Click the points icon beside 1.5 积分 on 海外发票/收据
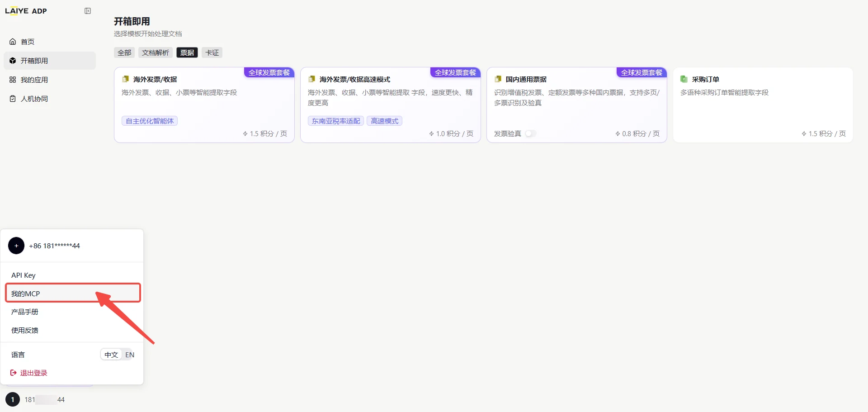Viewport: 868px width, 412px height. click(245, 134)
